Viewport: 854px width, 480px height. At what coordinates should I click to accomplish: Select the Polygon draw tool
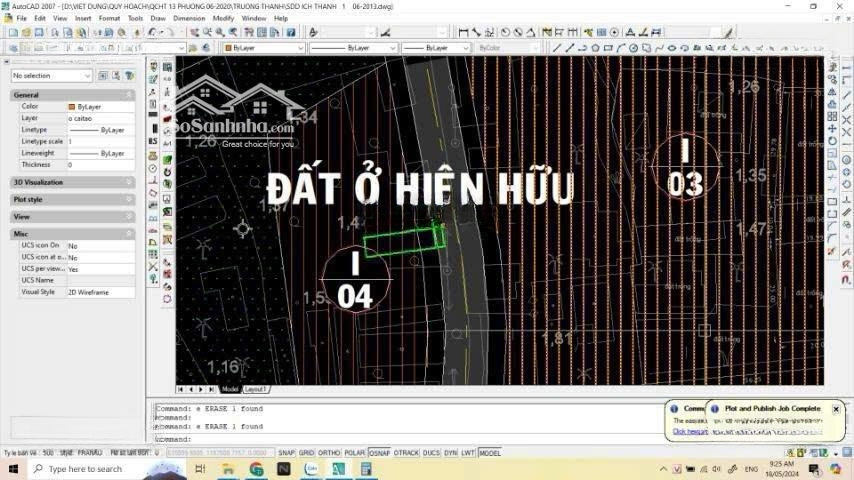coord(595,48)
